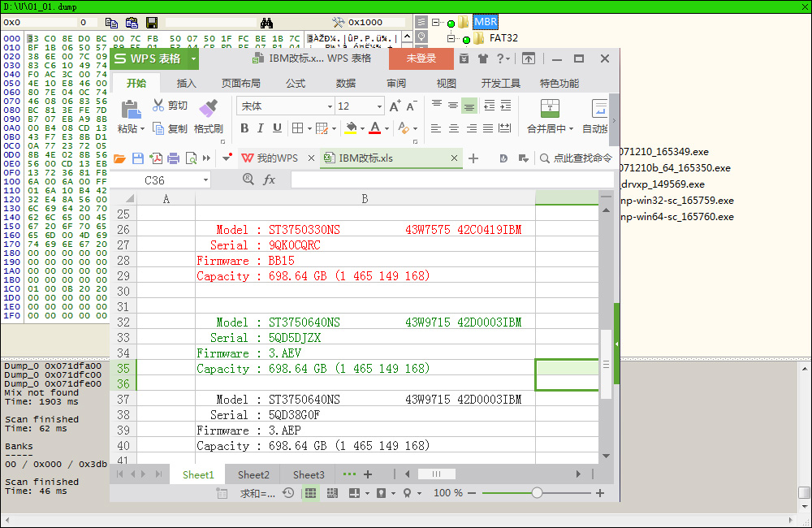This screenshot has height=528, width=812.
Task: Toggle Italic formatting
Action: (261, 128)
